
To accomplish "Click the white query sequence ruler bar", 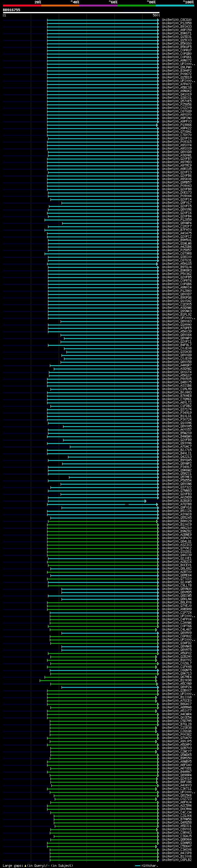I will pos(81,12).
